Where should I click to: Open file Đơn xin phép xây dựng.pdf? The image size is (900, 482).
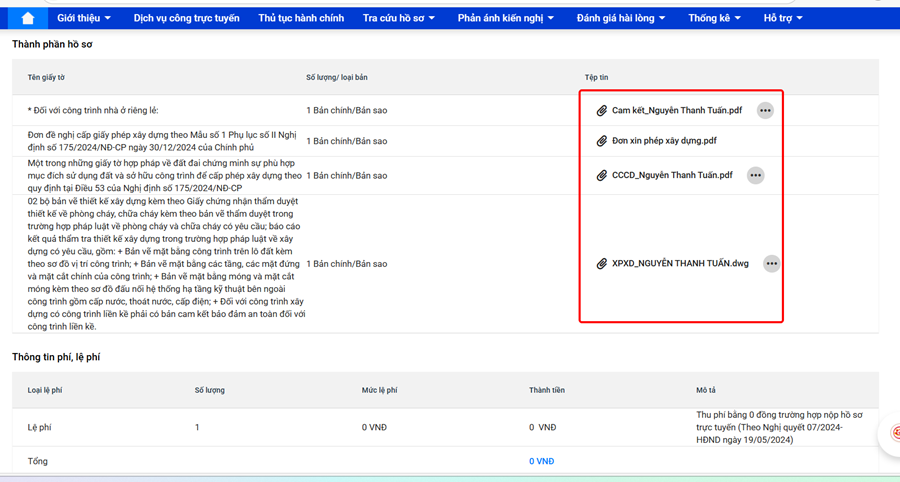(x=664, y=141)
